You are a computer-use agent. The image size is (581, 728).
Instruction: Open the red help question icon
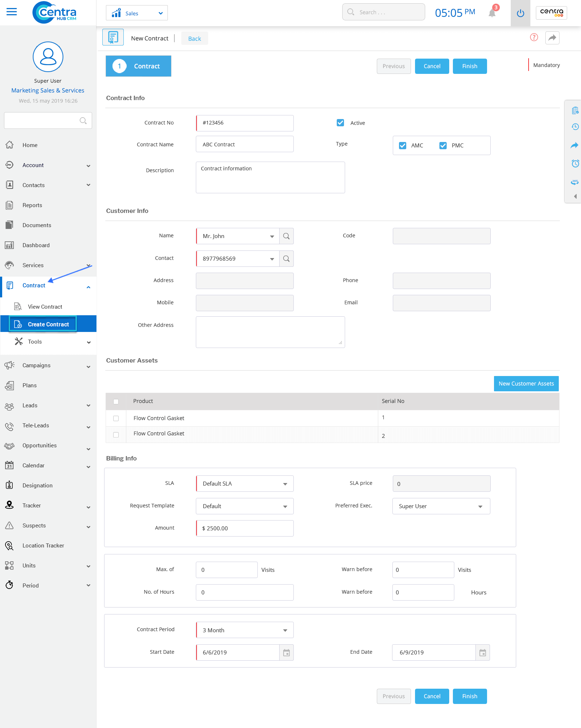pyautogui.click(x=534, y=37)
